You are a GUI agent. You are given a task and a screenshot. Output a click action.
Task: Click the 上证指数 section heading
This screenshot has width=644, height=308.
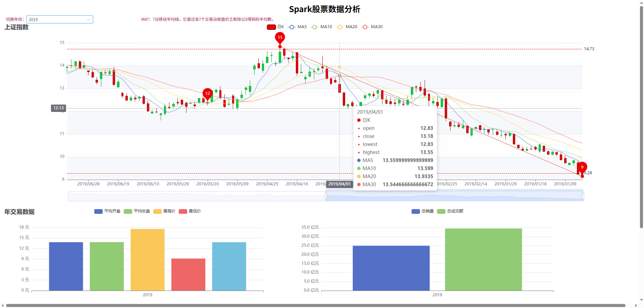(x=16, y=27)
